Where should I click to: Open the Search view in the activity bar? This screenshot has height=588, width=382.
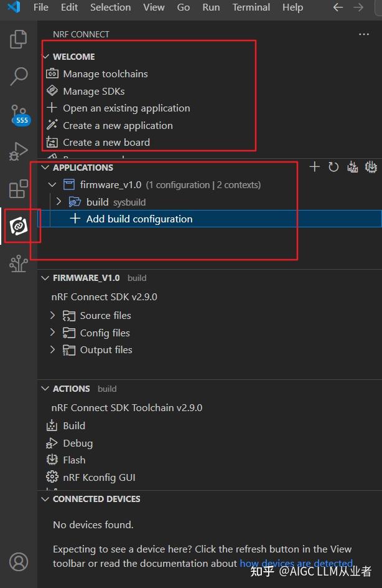coord(19,77)
